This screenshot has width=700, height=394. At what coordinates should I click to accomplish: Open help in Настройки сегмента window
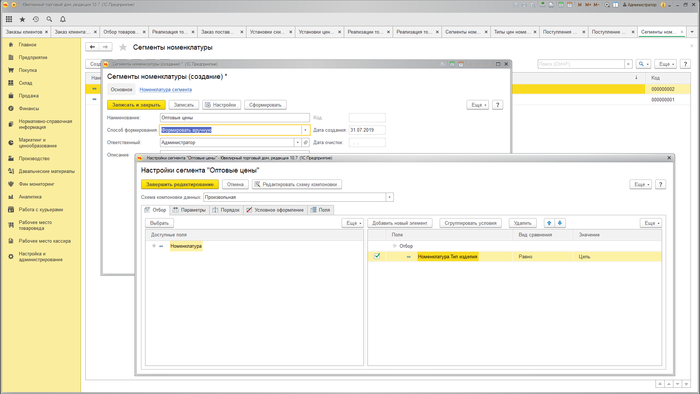(x=661, y=184)
